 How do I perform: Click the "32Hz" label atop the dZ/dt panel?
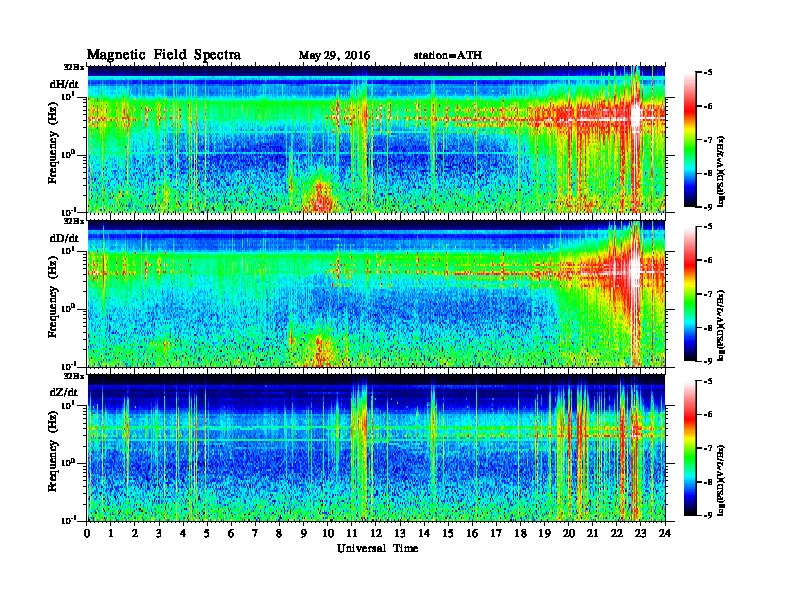(74, 376)
